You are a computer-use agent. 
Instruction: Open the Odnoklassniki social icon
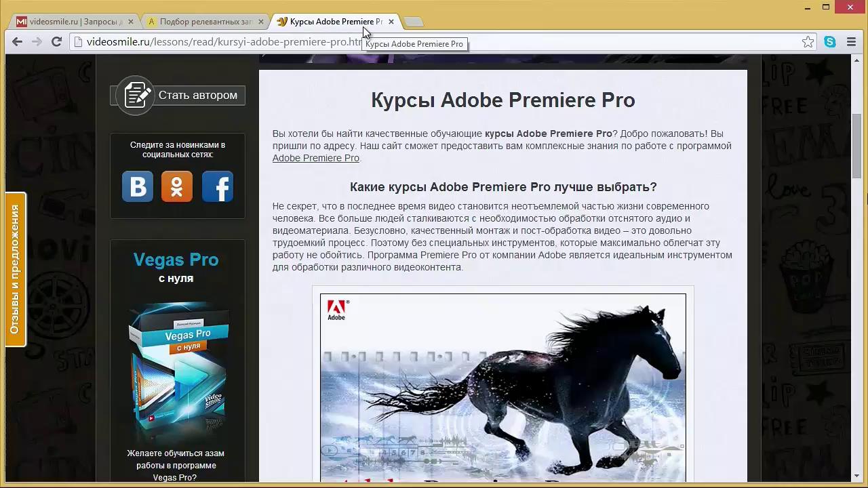pos(177,186)
